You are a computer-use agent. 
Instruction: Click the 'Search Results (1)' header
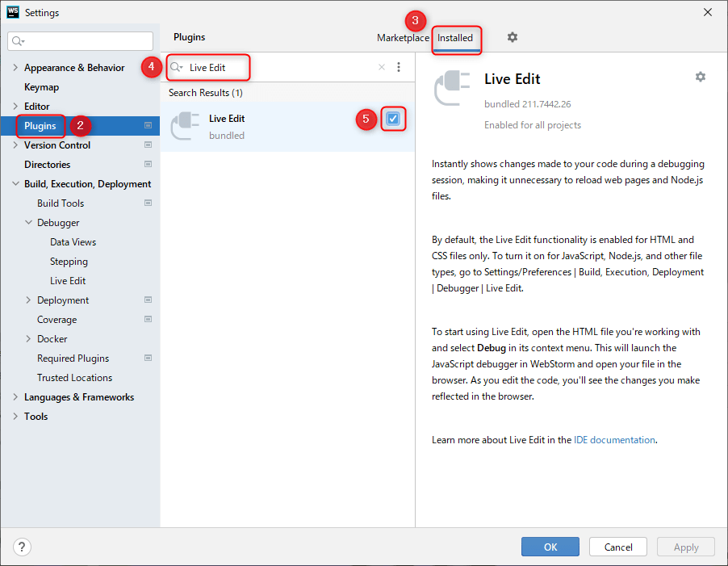(x=206, y=92)
